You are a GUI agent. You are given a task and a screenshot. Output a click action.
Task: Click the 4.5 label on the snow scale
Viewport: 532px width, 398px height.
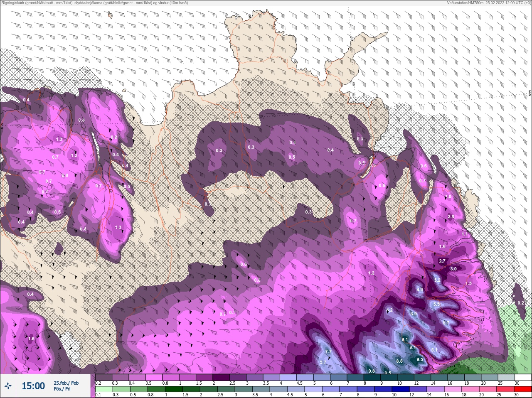click(x=299, y=383)
